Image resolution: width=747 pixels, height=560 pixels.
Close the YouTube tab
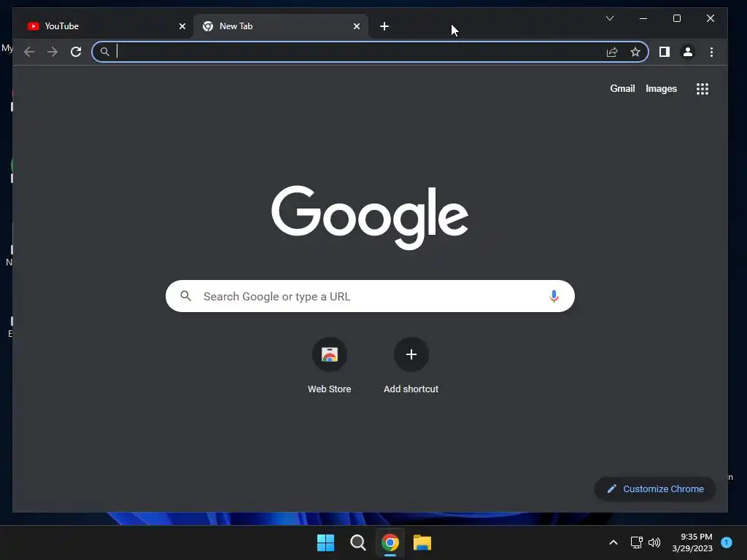tap(182, 26)
